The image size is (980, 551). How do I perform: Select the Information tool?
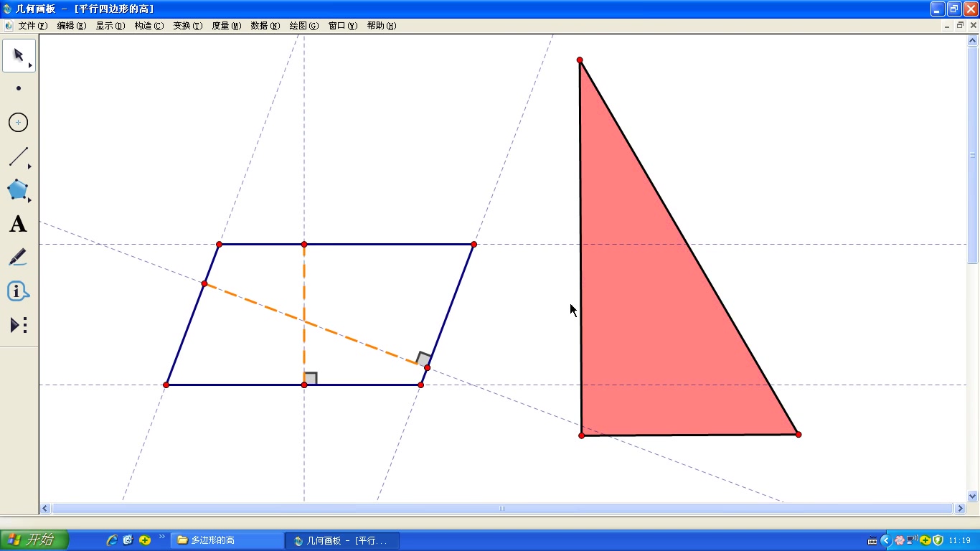click(x=19, y=291)
